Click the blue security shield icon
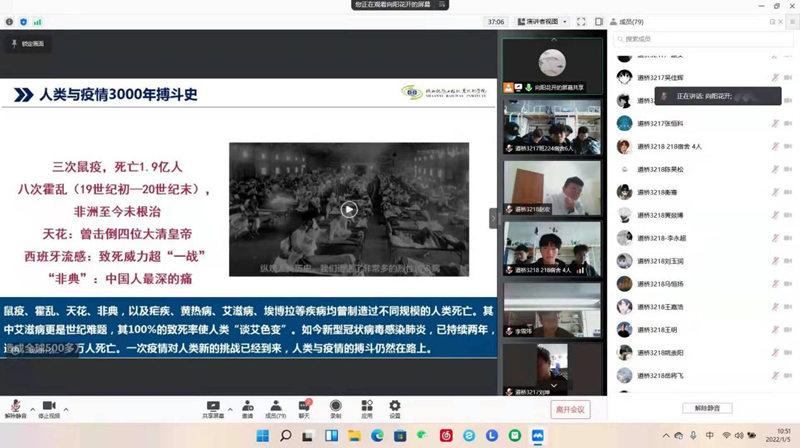The image size is (800, 448). pyautogui.click(x=23, y=22)
